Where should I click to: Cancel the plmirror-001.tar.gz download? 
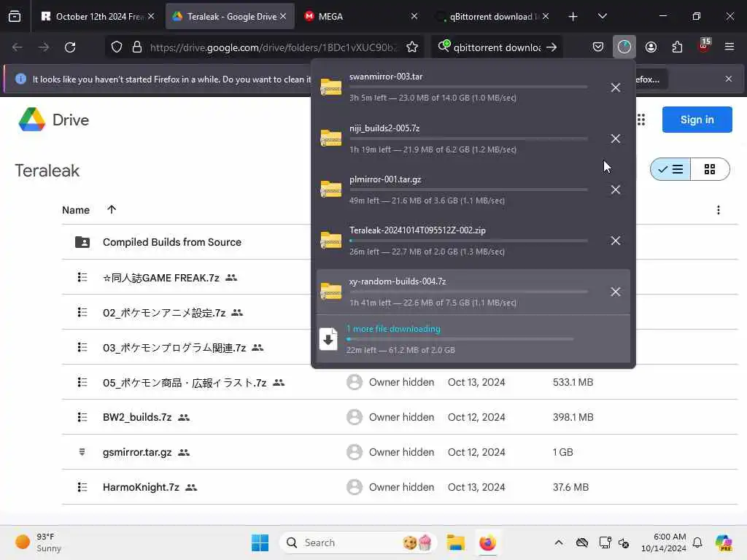point(616,190)
